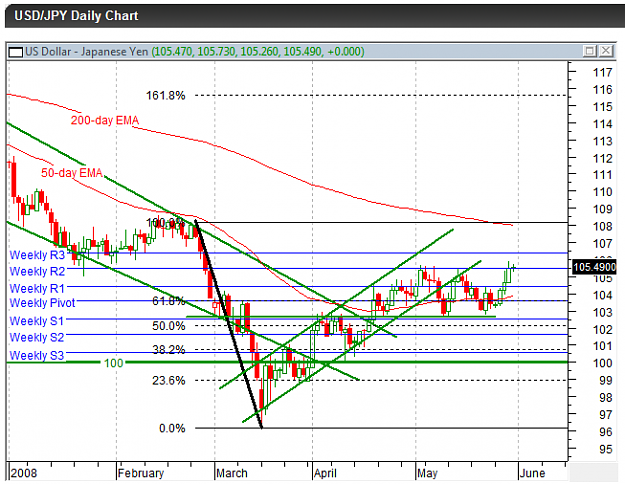Close the US Dollar - Japanese Yen chart
Viewport: 625px width, 484px height.
[x=606, y=51]
